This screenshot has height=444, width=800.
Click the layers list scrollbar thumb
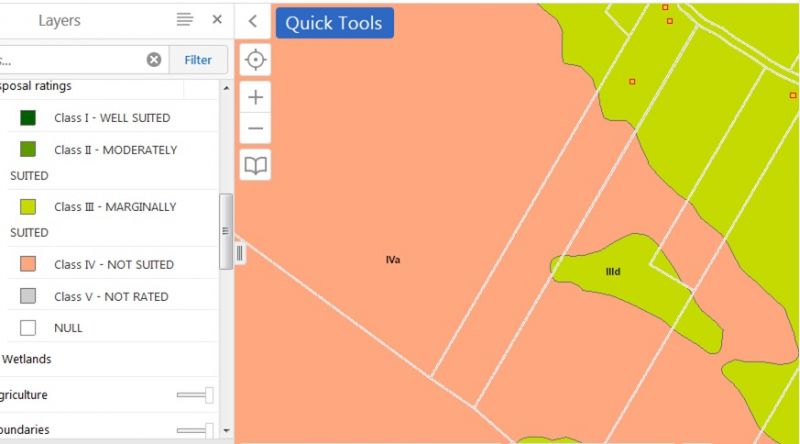point(226,231)
